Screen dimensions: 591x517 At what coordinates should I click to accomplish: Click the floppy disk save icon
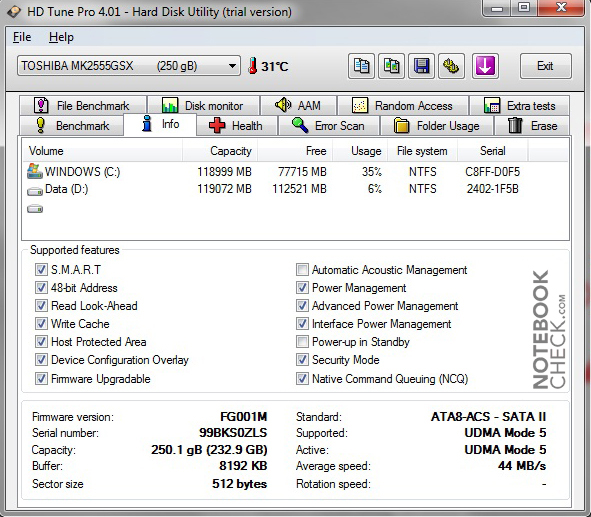point(421,66)
